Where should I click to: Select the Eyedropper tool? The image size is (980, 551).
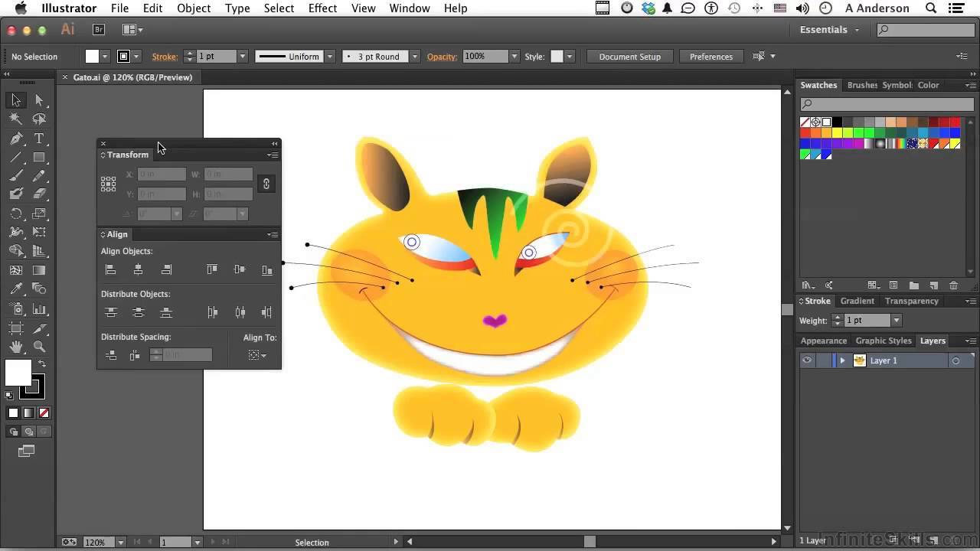[15, 289]
